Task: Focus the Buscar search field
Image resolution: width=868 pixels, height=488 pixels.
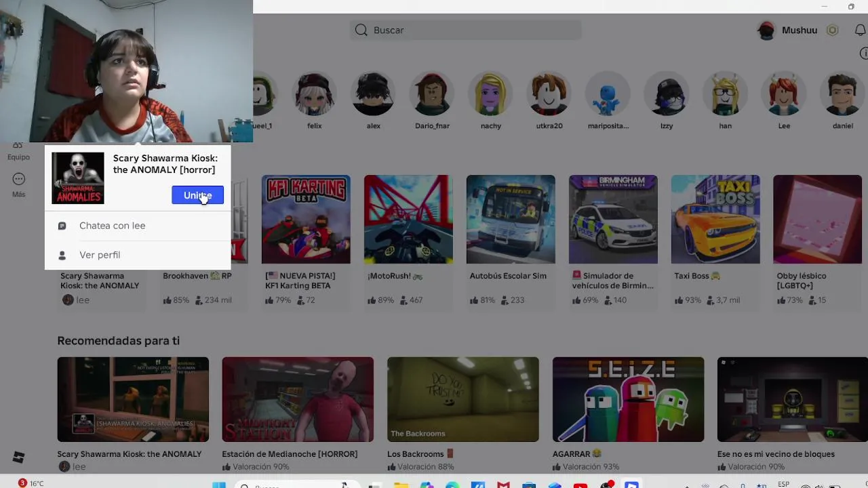Action: point(466,30)
